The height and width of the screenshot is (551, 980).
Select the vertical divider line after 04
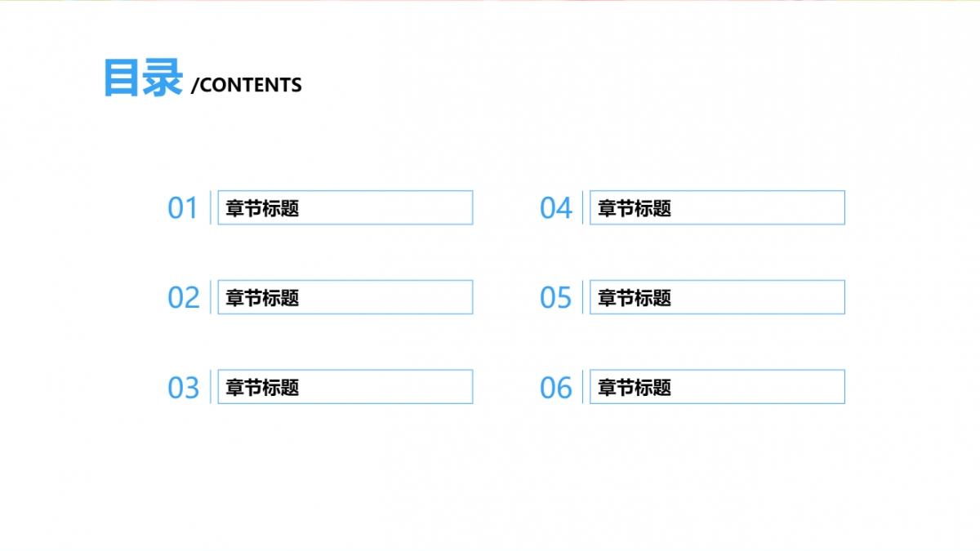click(x=583, y=207)
